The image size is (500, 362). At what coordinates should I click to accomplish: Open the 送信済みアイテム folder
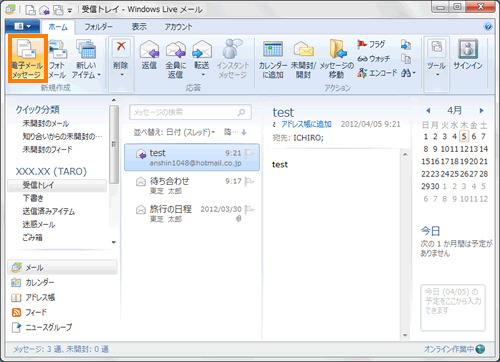(x=49, y=211)
